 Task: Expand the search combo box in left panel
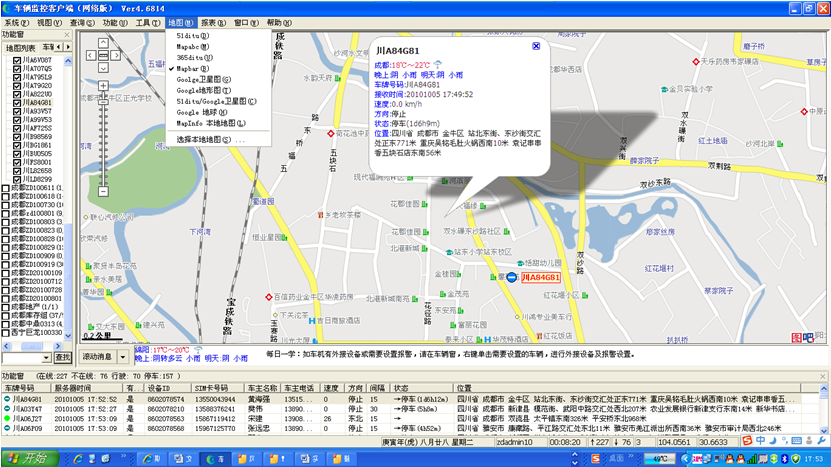coord(47,357)
